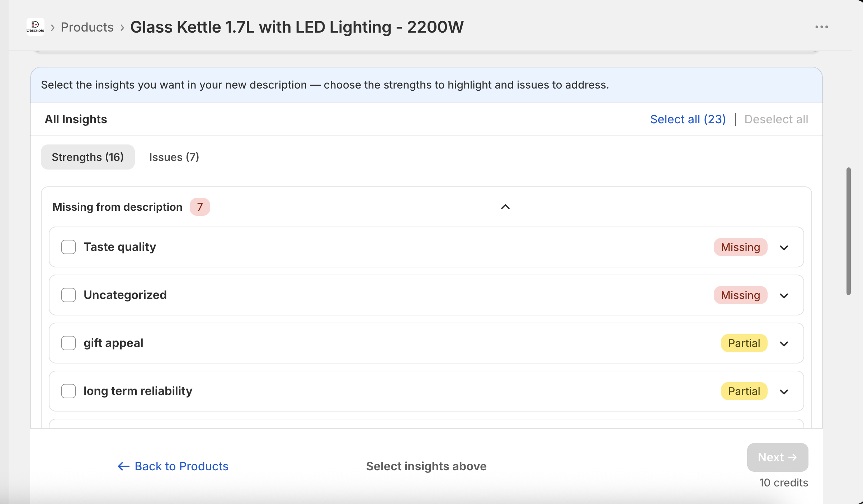Check the Taste quality checkbox
This screenshot has width=863, height=504.
tap(69, 247)
